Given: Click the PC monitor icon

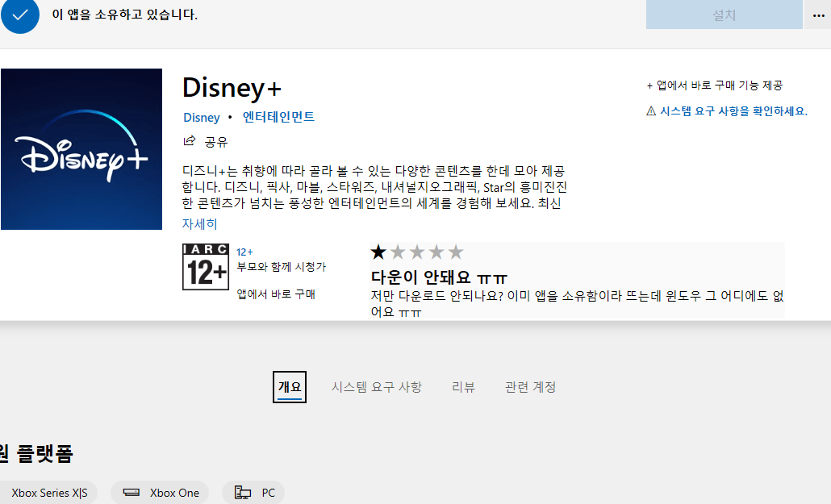Looking at the screenshot, I should [243, 493].
